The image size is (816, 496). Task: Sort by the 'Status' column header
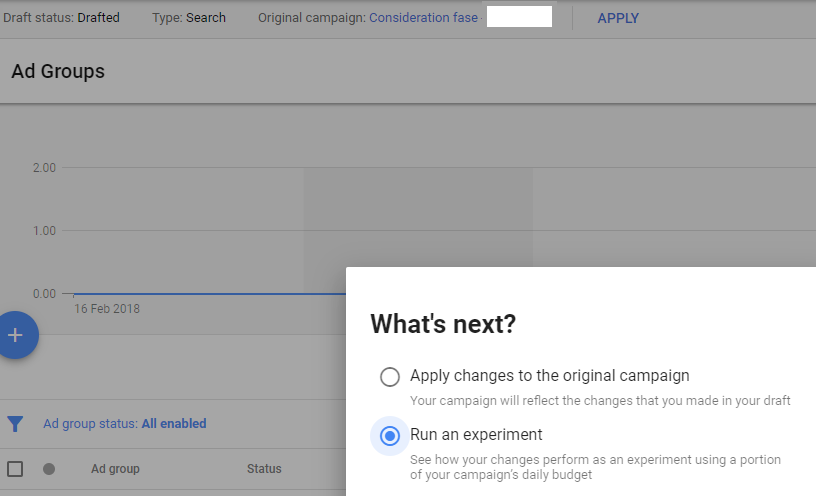[264, 469]
